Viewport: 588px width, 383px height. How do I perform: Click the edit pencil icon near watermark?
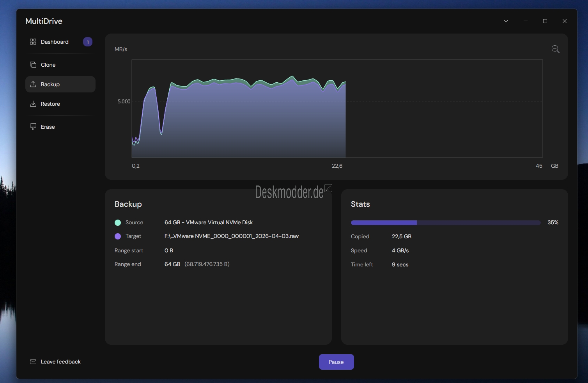328,188
